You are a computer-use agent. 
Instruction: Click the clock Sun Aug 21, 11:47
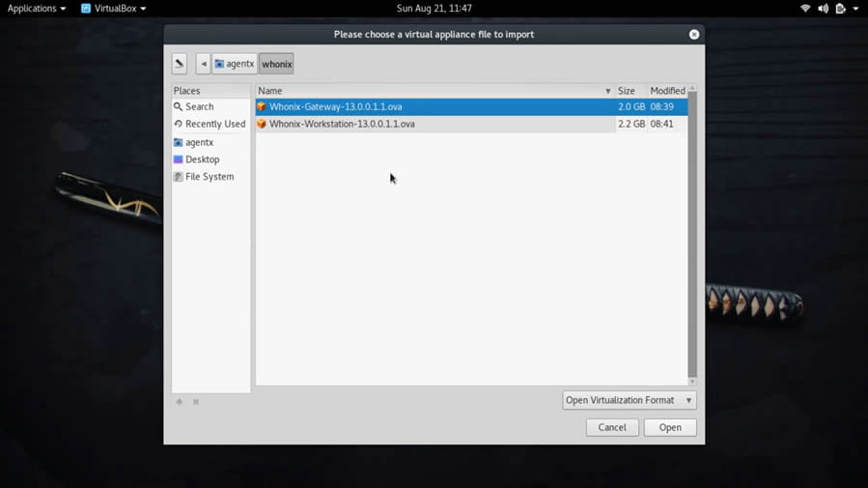click(x=434, y=9)
